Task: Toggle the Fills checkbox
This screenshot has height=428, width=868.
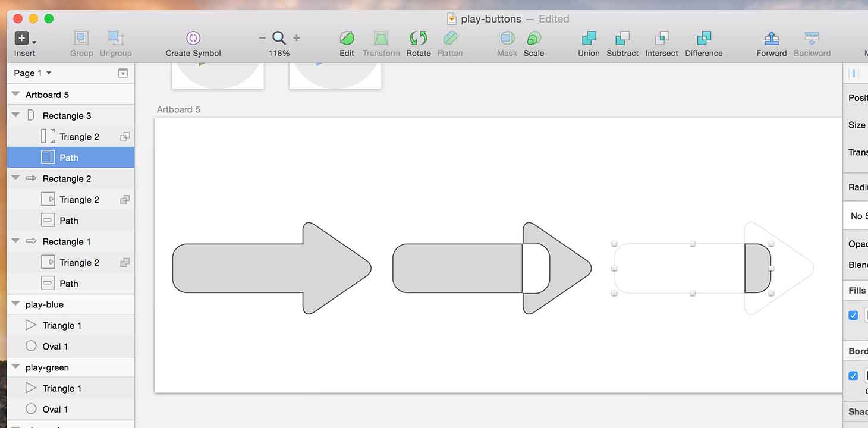Action: 853,315
